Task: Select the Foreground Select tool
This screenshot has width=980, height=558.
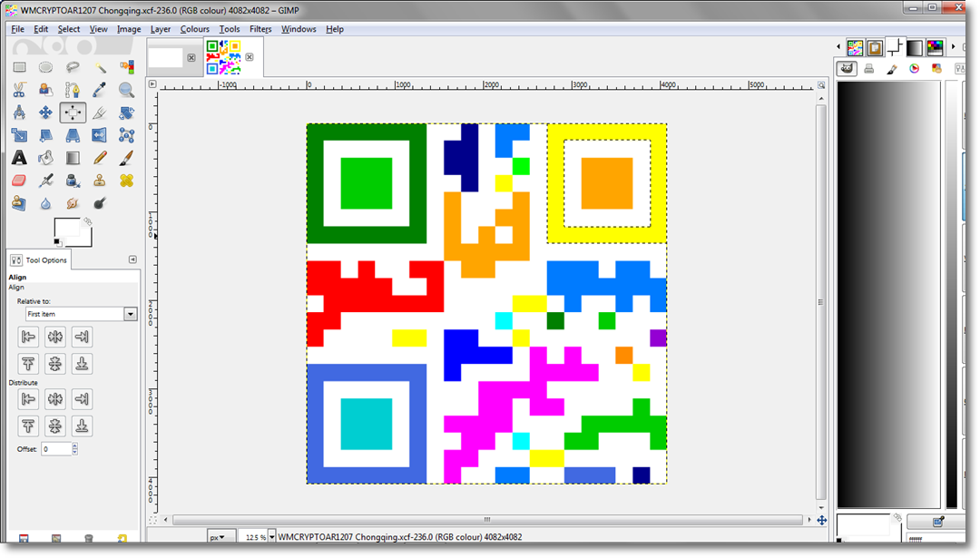Action: (45, 90)
